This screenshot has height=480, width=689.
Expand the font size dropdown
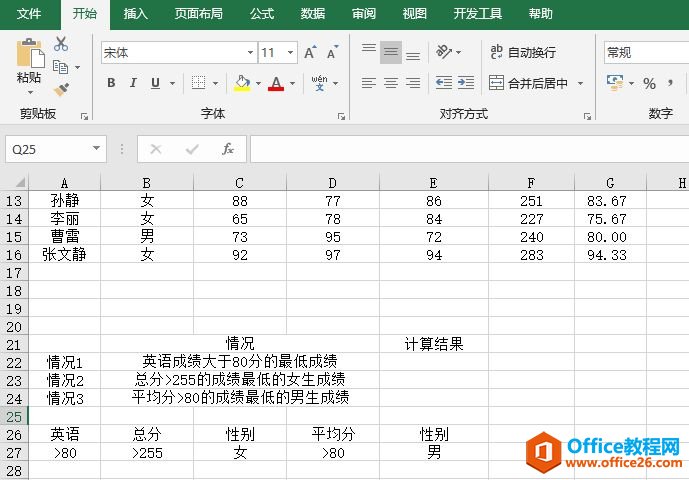click(x=290, y=53)
